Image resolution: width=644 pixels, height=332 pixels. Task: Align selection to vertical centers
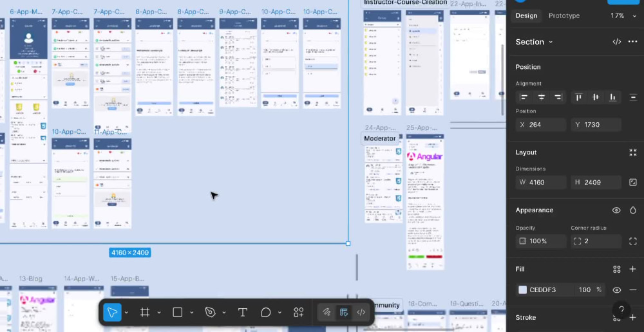pos(596,97)
